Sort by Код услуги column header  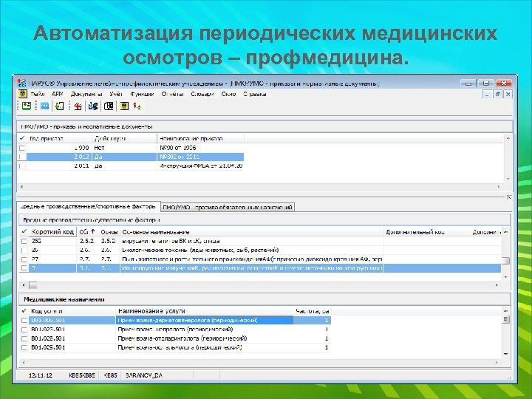[x=72, y=311]
